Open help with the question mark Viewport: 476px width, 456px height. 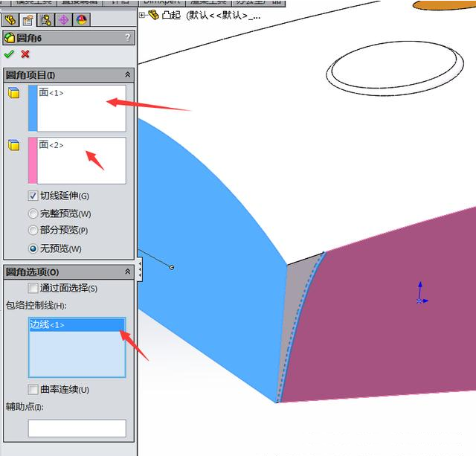(127, 37)
